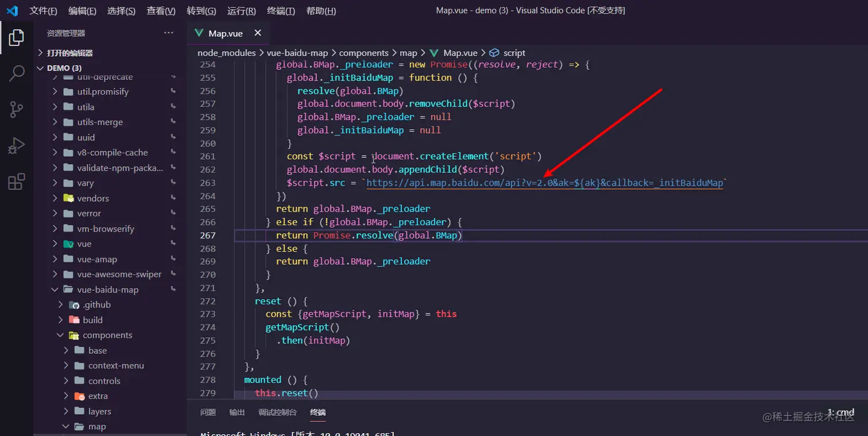The image size is (868, 436).
Task: Click the word mounted on line 278
Action: [262, 380]
